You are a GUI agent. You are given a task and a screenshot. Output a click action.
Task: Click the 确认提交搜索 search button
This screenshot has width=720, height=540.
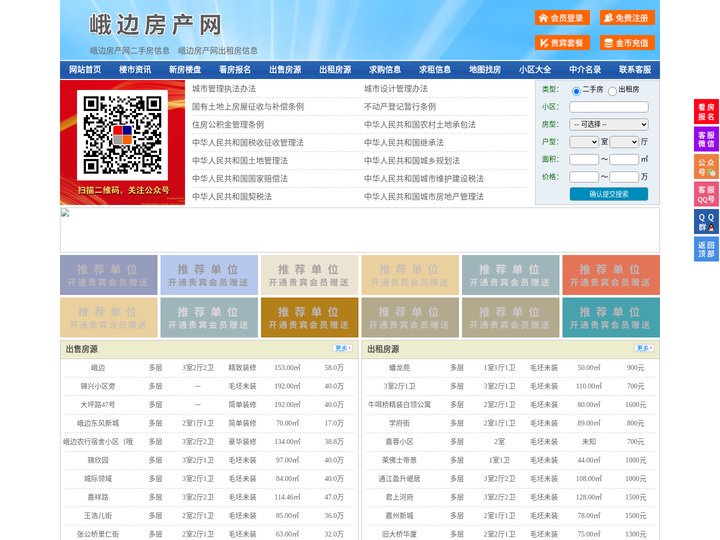(x=609, y=194)
